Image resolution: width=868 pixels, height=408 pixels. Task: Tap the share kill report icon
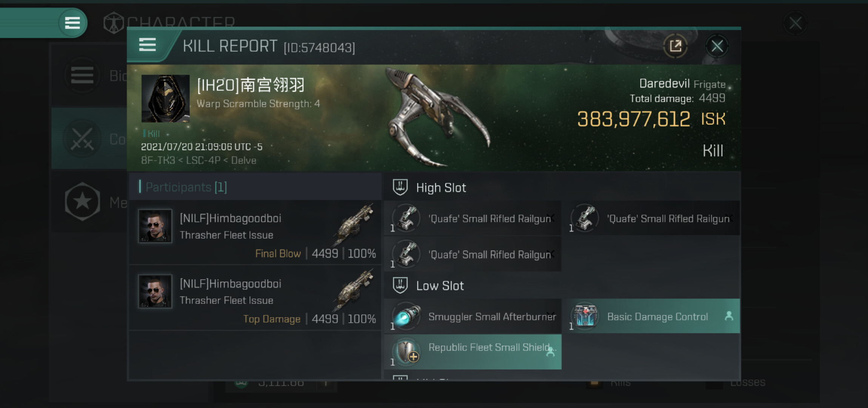point(676,46)
